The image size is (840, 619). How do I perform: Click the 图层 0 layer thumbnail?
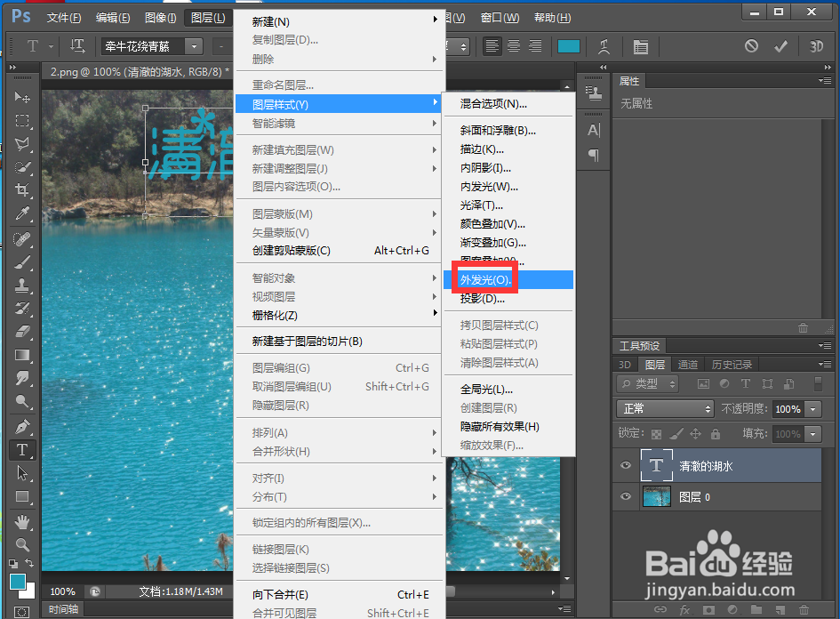click(656, 496)
